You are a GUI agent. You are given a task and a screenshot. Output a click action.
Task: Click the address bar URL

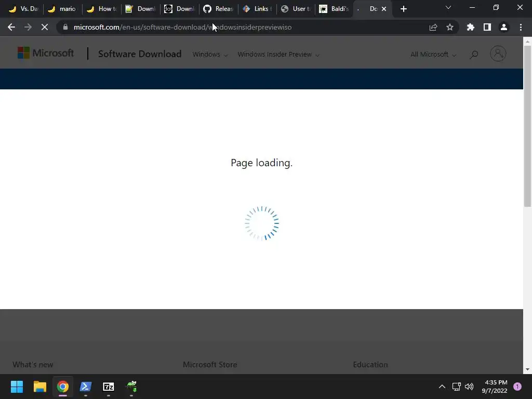(x=182, y=27)
